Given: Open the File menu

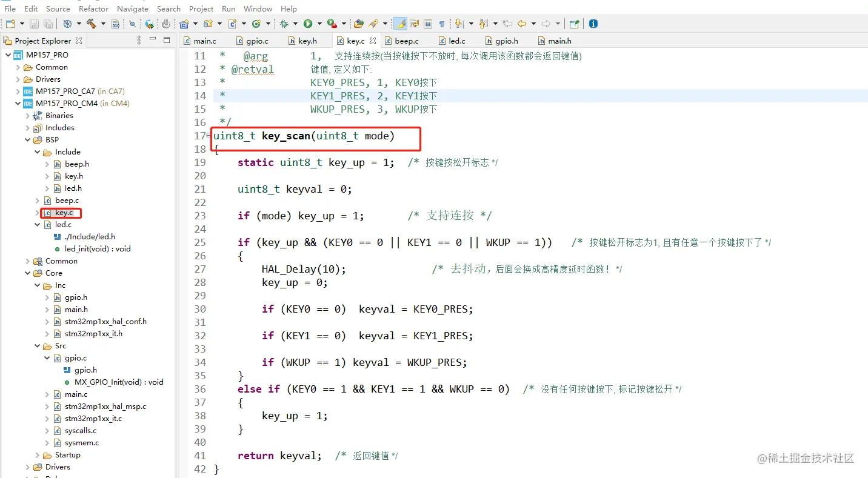Looking at the screenshot, I should tap(10, 8).
